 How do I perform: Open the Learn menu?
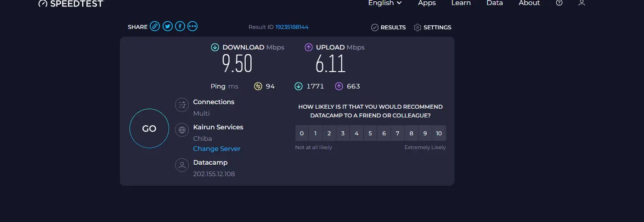click(x=461, y=3)
